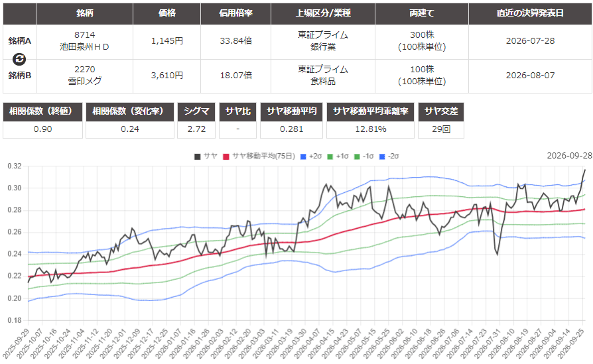Click the サヤ移動平均乖離率 value 12.81%

click(371, 129)
